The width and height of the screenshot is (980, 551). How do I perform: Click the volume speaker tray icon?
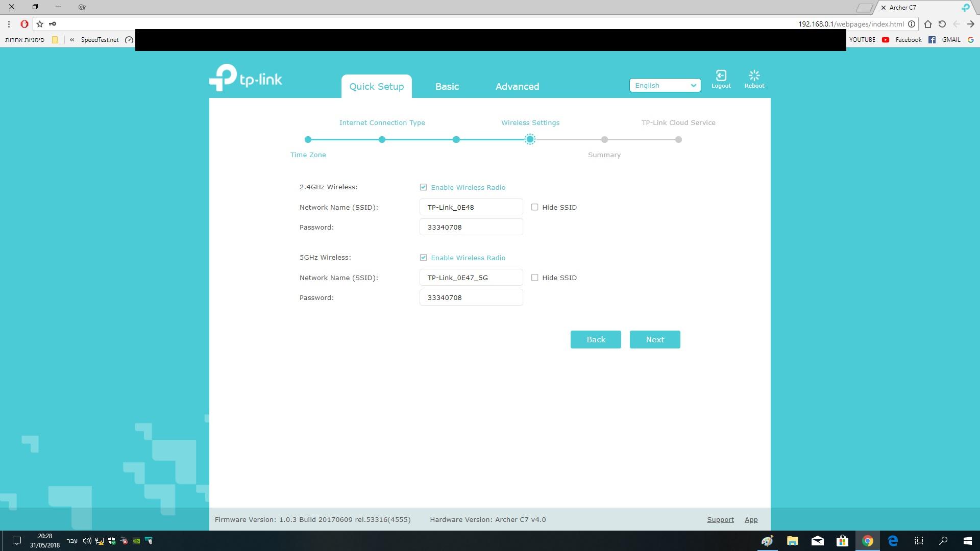[87, 541]
